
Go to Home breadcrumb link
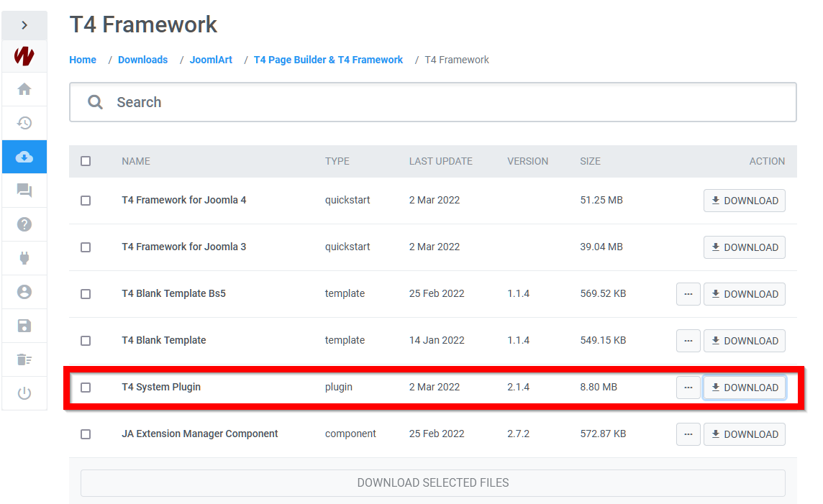83,60
